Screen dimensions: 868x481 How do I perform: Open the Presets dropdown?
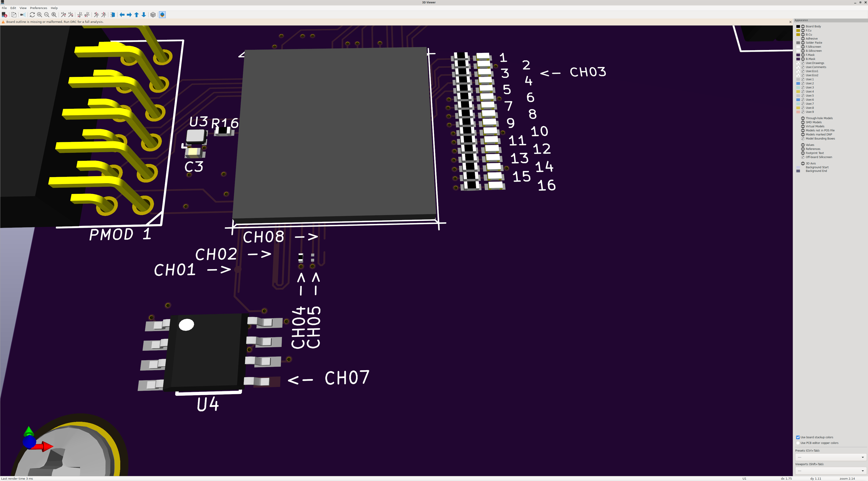click(830, 457)
